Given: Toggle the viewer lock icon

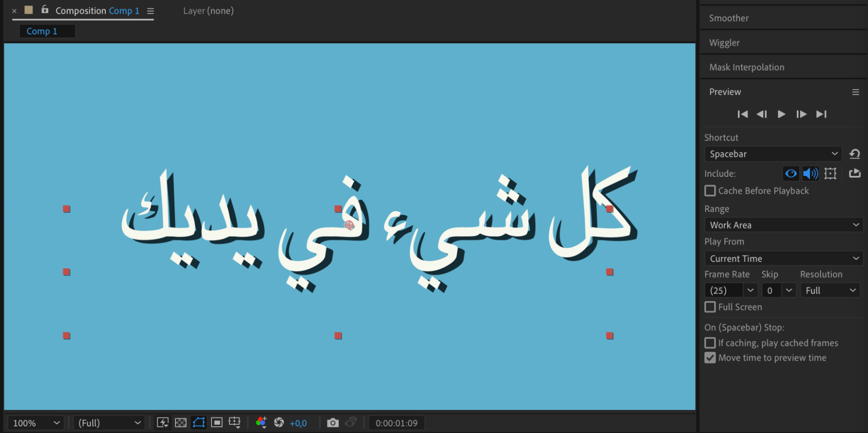Looking at the screenshot, I should (45, 10).
